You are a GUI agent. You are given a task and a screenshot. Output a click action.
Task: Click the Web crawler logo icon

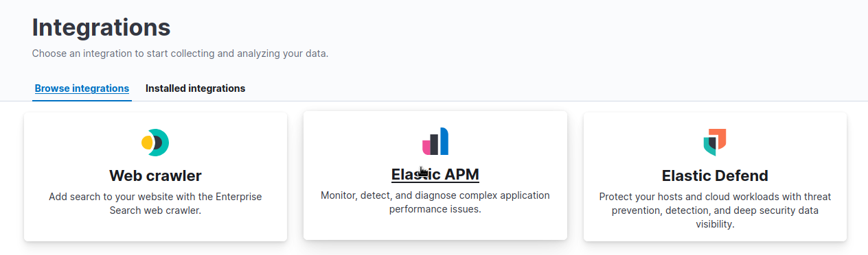[155, 143]
